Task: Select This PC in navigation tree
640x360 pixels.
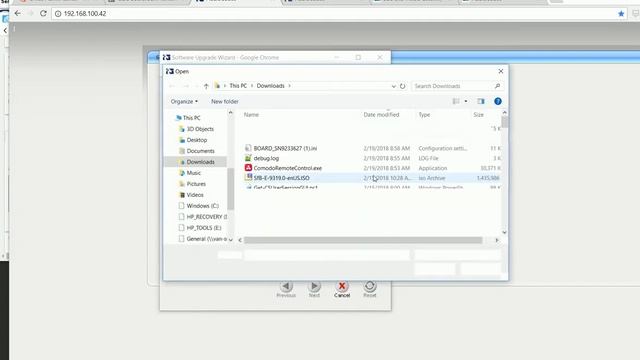Action: click(x=191, y=118)
